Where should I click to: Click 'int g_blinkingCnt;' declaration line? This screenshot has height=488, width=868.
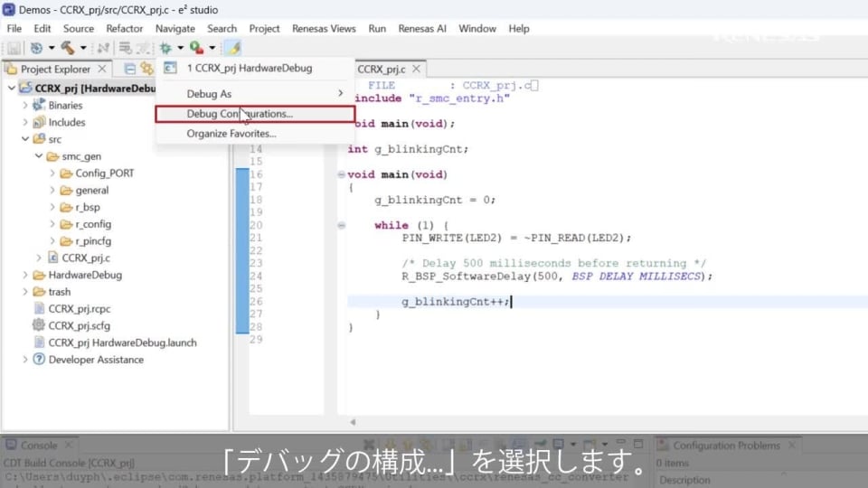(x=408, y=149)
